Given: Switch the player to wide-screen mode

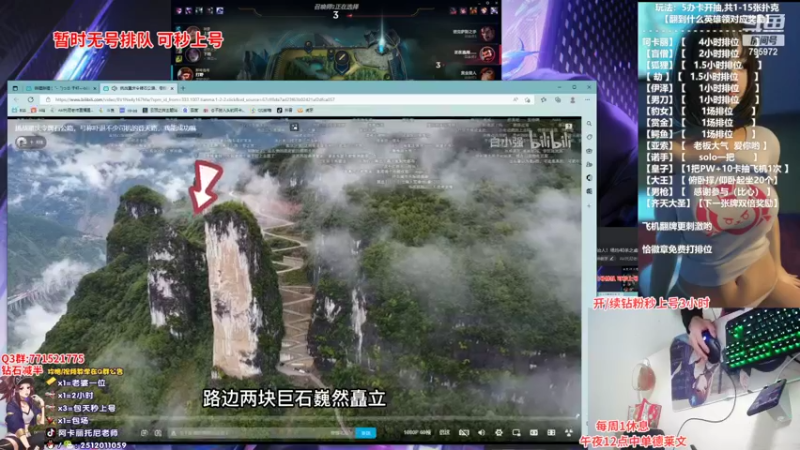Looking at the screenshot, I should pyautogui.click(x=534, y=433).
